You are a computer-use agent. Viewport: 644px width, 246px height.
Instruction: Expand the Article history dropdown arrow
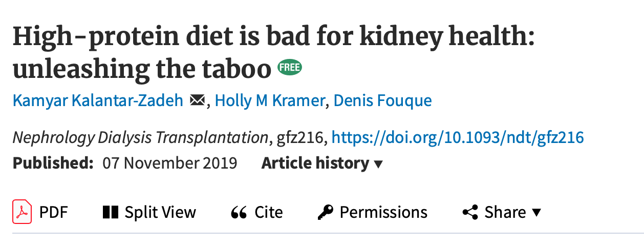(x=378, y=165)
